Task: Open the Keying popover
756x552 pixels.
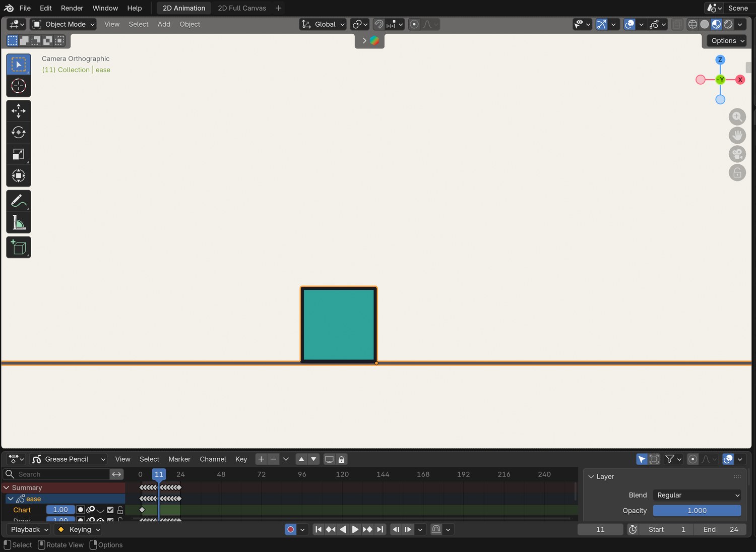Action: 80,529
